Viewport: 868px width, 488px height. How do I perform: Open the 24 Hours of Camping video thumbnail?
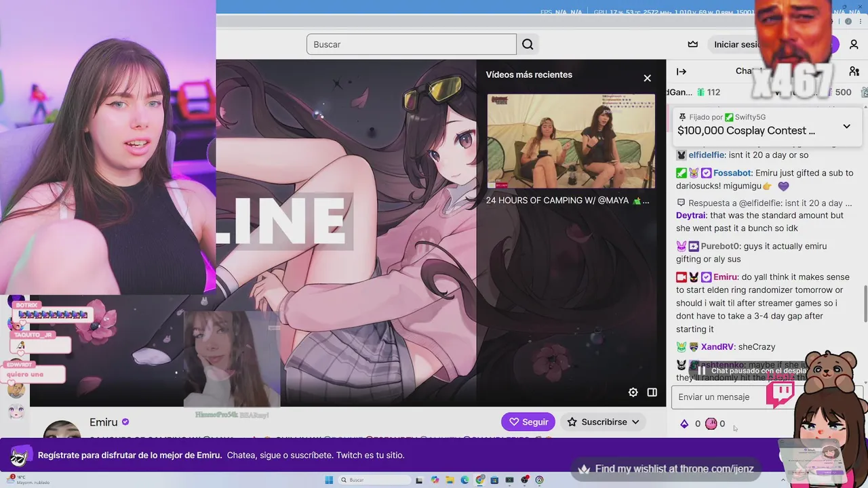[571, 141]
